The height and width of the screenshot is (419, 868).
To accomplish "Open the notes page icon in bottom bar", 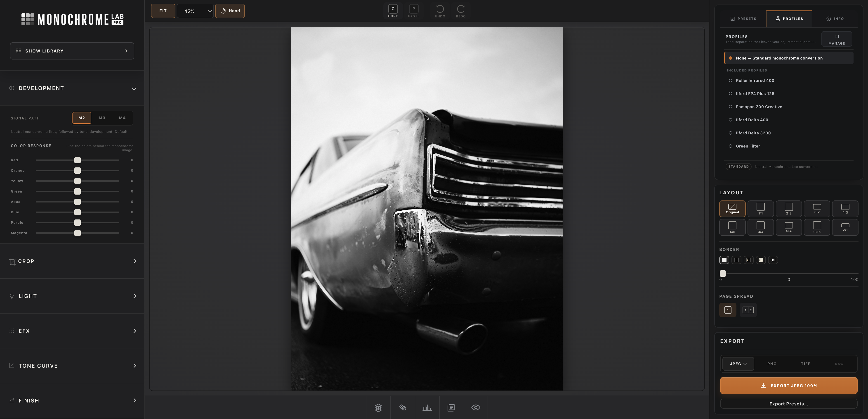I will click(451, 407).
